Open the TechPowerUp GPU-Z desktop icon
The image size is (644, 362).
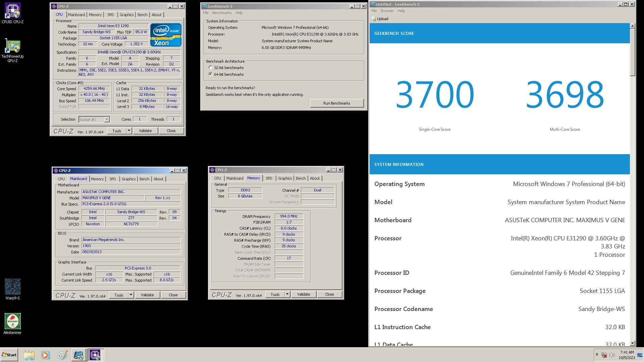click(12, 50)
